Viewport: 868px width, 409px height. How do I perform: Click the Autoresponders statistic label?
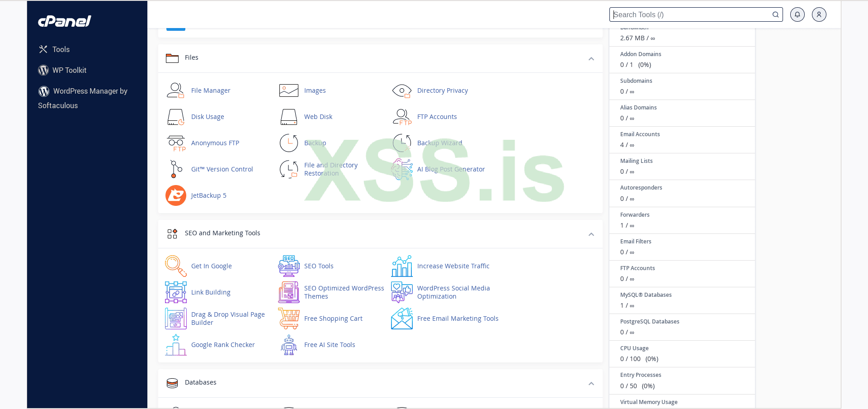(641, 188)
